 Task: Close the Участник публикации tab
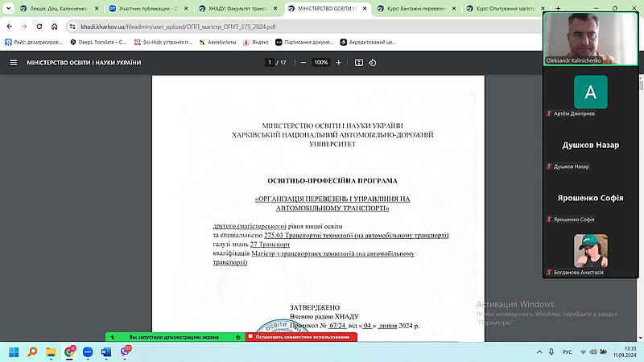pos(186,8)
